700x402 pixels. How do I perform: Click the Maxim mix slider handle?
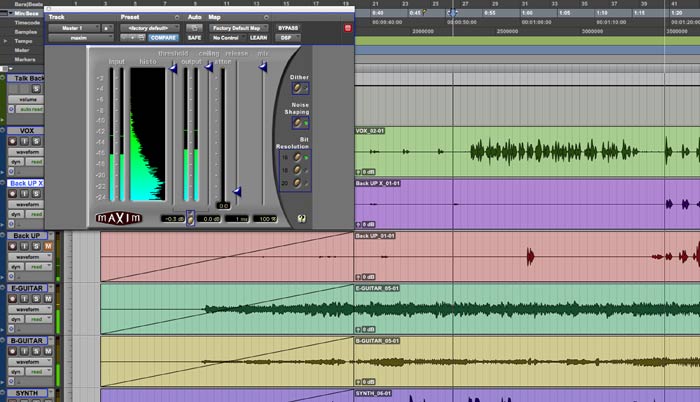[263, 67]
